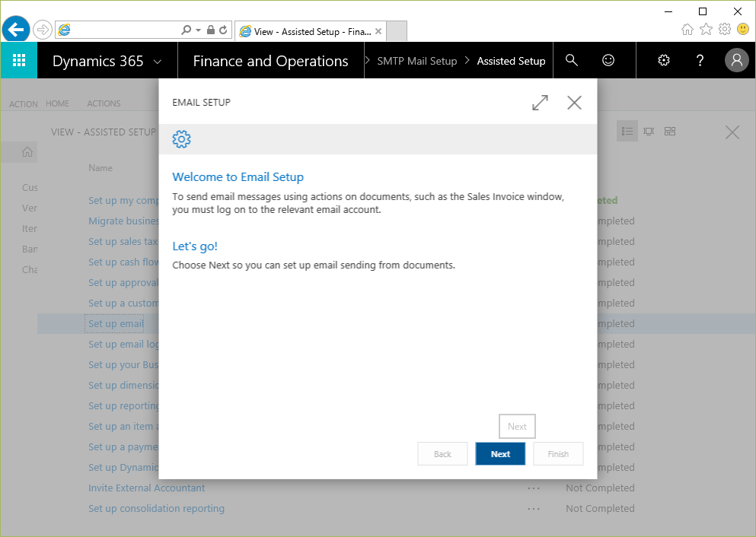Go to the SMTP Mail Setup breadcrumb
756x537 pixels.
pyautogui.click(x=416, y=61)
